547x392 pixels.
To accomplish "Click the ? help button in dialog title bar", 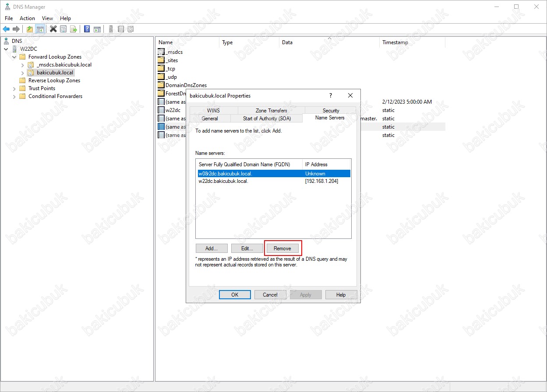I will 331,95.
